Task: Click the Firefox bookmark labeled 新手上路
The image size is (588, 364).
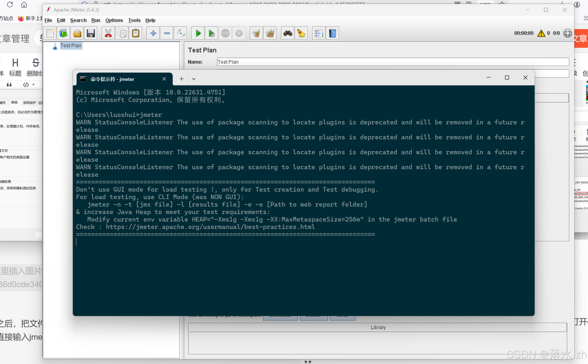Action: point(30,18)
